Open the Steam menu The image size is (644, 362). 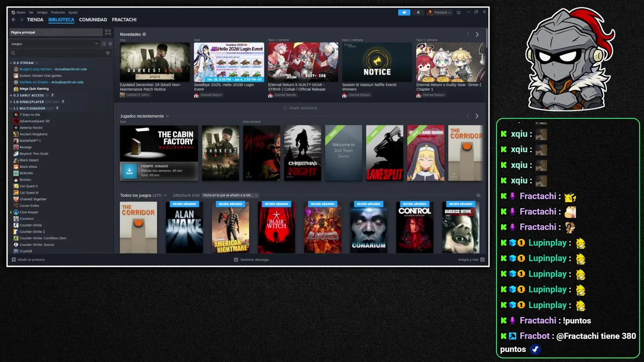pyautogui.click(x=21, y=12)
